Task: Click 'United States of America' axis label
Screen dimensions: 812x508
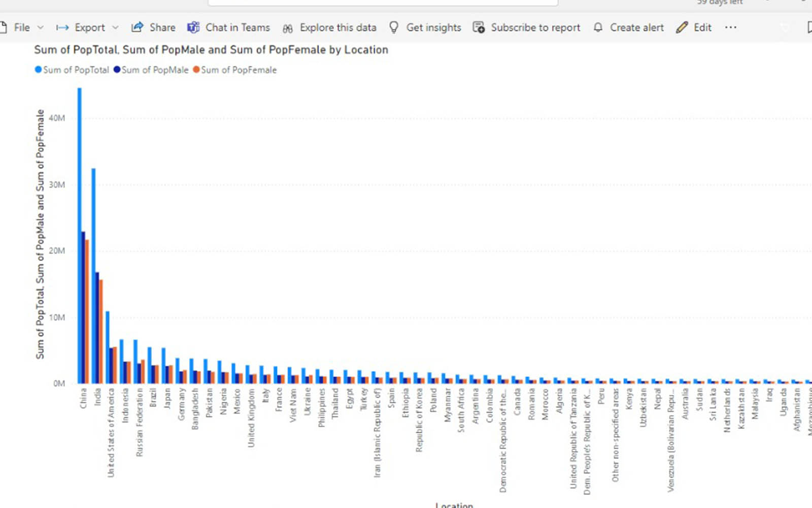Action: 111,433
